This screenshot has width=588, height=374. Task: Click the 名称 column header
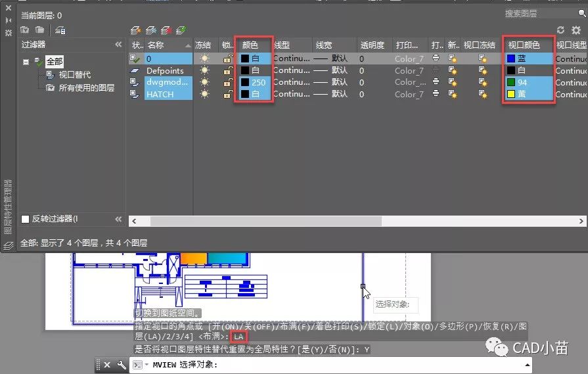(156, 45)
